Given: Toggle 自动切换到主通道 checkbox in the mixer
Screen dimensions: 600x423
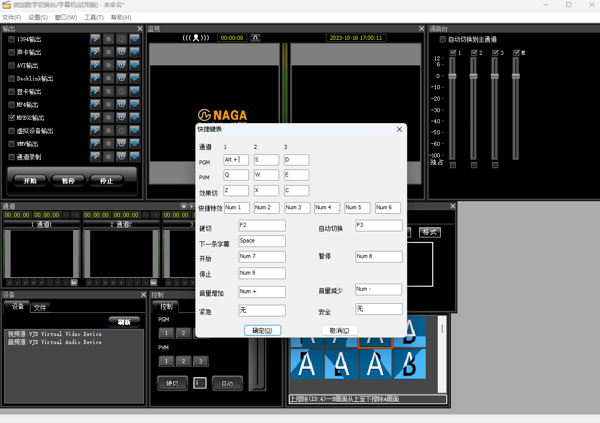Looking at the screenshot, I should coord(443,40).
